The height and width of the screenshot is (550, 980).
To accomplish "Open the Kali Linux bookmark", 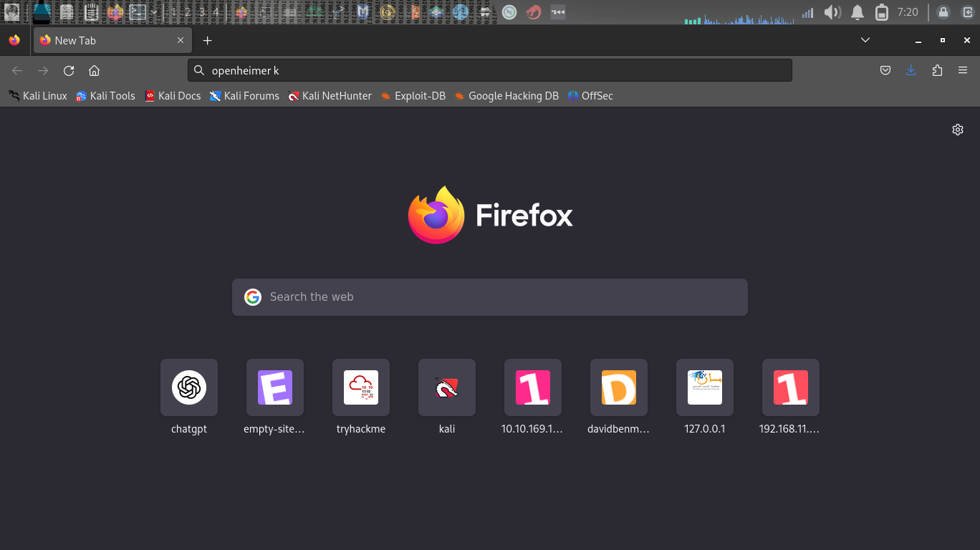I will pos(38,96).
